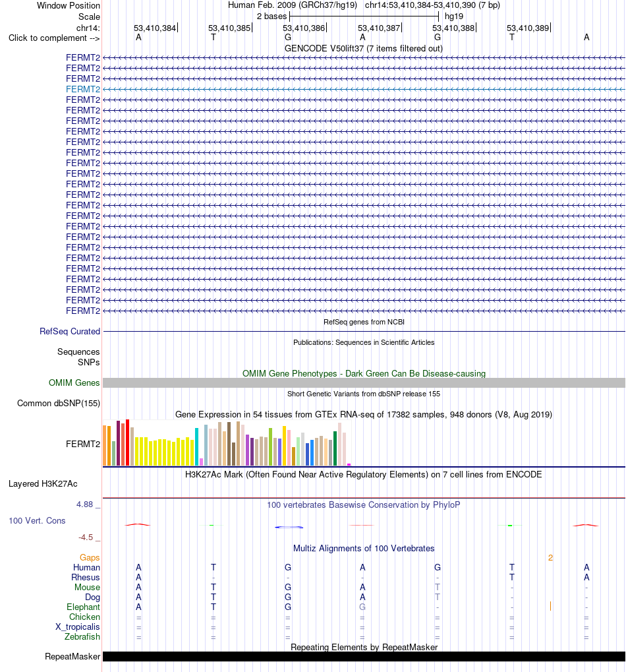Click the Sequences track label
This screenshot has width=626, height=672.
pyautogui.click(x=78, y=352)
